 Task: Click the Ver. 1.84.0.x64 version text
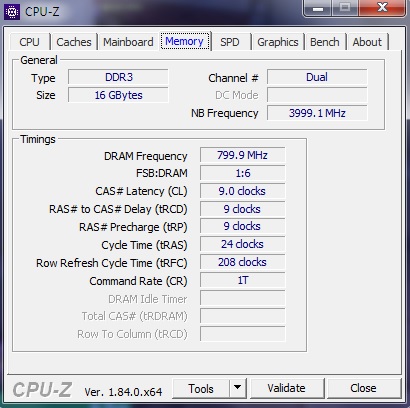(123, 392)
